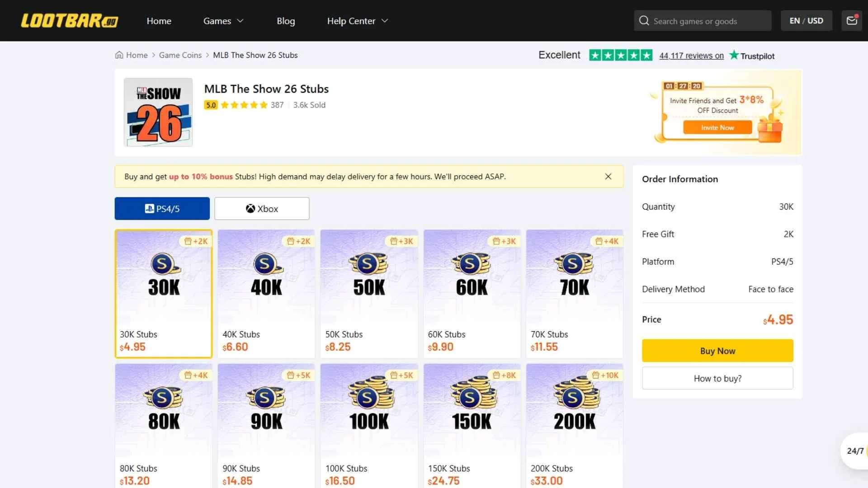The width and height of the screenshot is (868, 488).
Task: Click the LootBar.gg logo
Action: pos(70,21)
